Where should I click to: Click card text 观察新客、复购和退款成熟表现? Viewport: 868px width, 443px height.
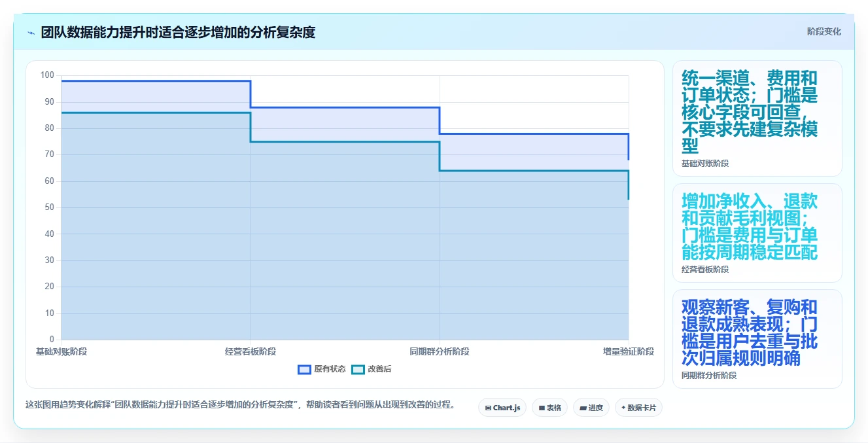tap(749, 315)
